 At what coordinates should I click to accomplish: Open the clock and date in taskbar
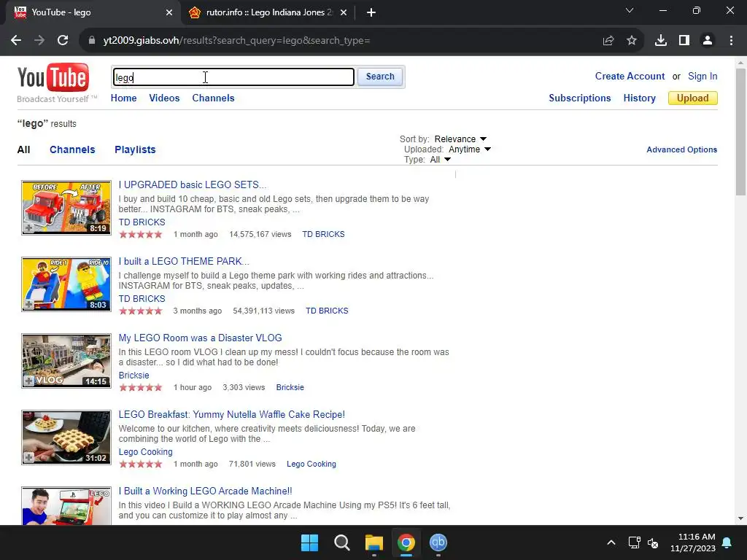[x=693, y=542]
